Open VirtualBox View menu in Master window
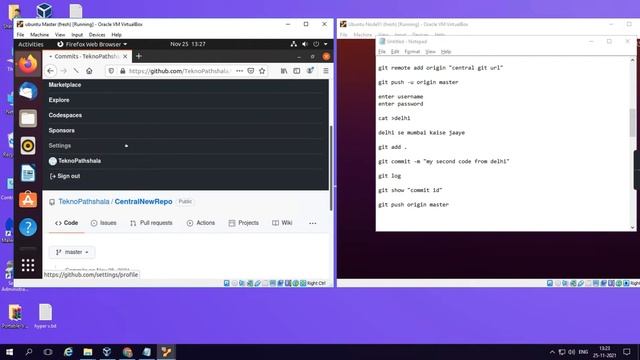 tap(60, 35)
